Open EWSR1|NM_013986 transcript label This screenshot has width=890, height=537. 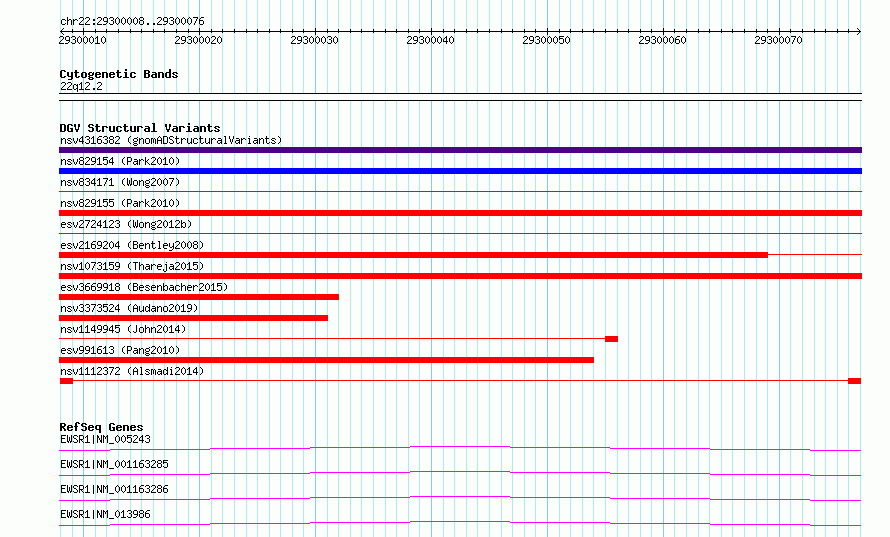coord(105,514)
